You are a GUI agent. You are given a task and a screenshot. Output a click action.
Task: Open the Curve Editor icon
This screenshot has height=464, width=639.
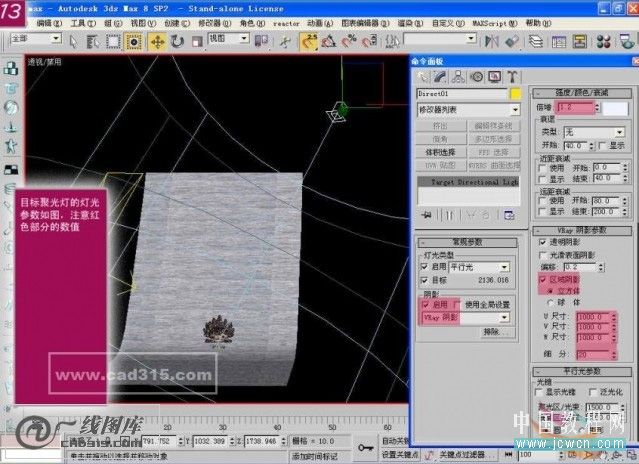(558, 41)
